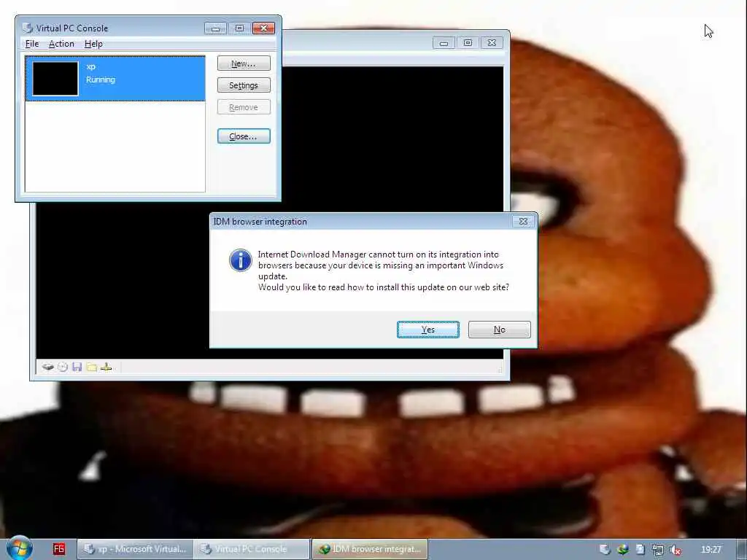Screen dimensions: 747x560
Task: Click the New... button
Action: coord(244,63)
